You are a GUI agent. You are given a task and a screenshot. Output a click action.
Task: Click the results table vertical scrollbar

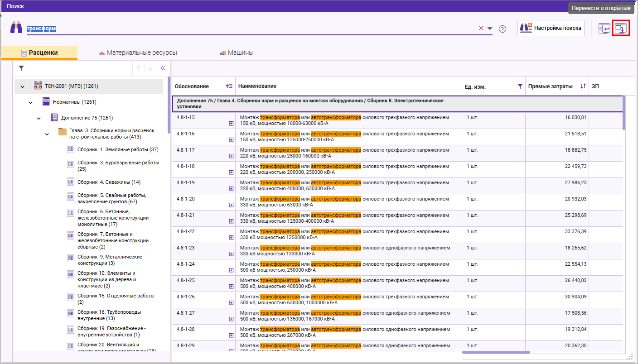click(x=624, y=113)
